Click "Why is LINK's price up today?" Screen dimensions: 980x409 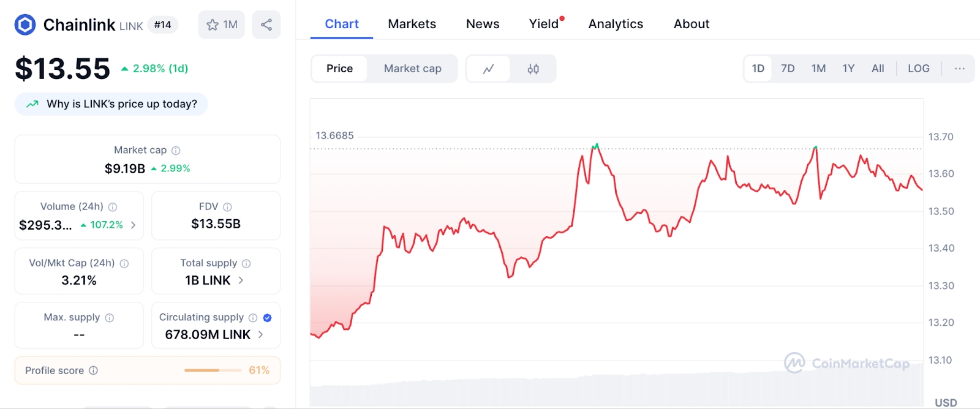point(111,104)
